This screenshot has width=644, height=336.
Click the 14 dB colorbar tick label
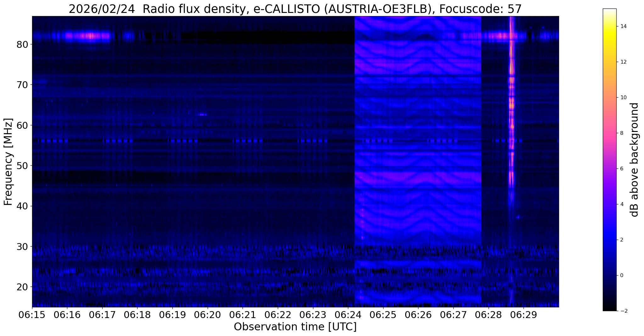click(x=623, y=26)
